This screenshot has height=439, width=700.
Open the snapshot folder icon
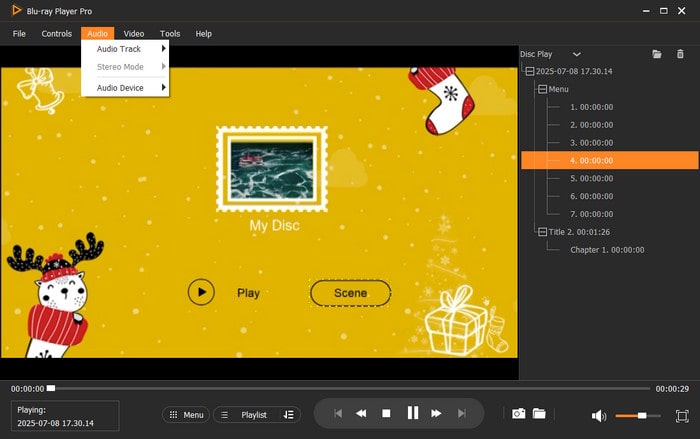click(538, 414)
